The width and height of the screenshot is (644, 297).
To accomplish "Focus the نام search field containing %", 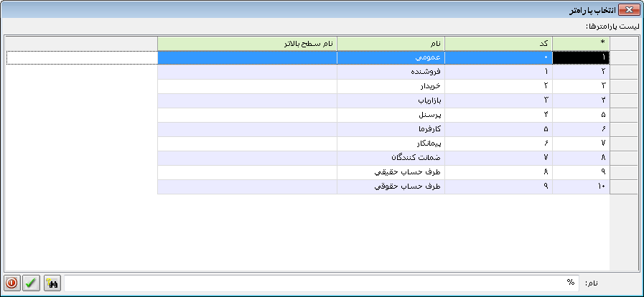I will tap(322, 283).
